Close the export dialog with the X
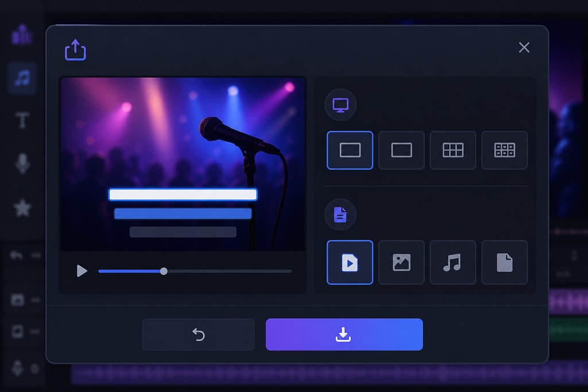Image resolution: width=588 pixels, height=392 pixels. click(x=524, y=48)
